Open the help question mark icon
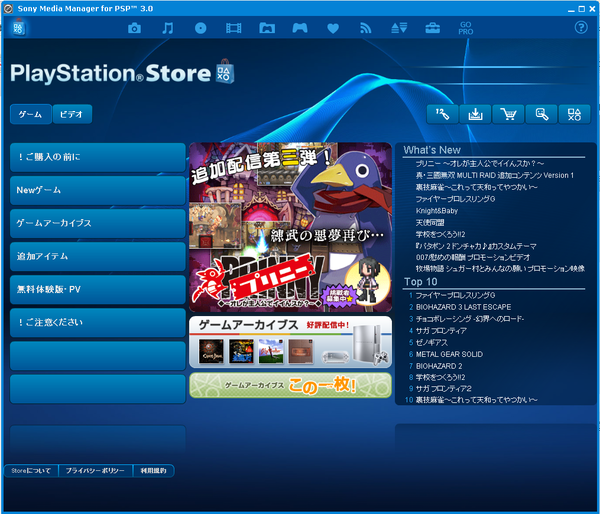The width and height of the screenshot is (600, 514). [581, 28]
